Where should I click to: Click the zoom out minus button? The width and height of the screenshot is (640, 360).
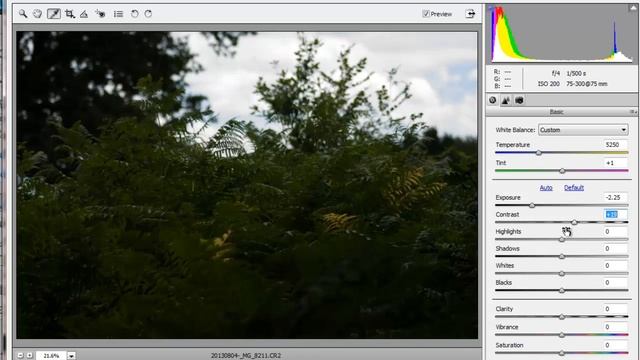click(20, 356)
